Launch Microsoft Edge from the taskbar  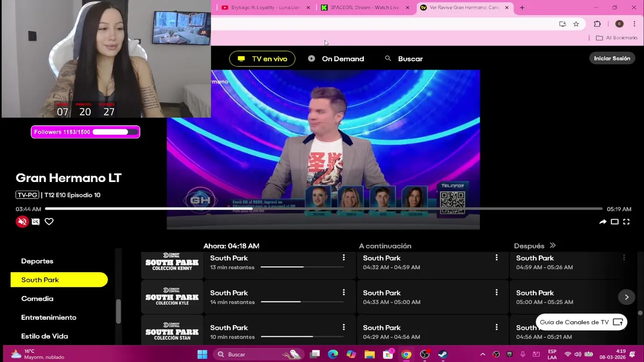(x=333, y=354)
